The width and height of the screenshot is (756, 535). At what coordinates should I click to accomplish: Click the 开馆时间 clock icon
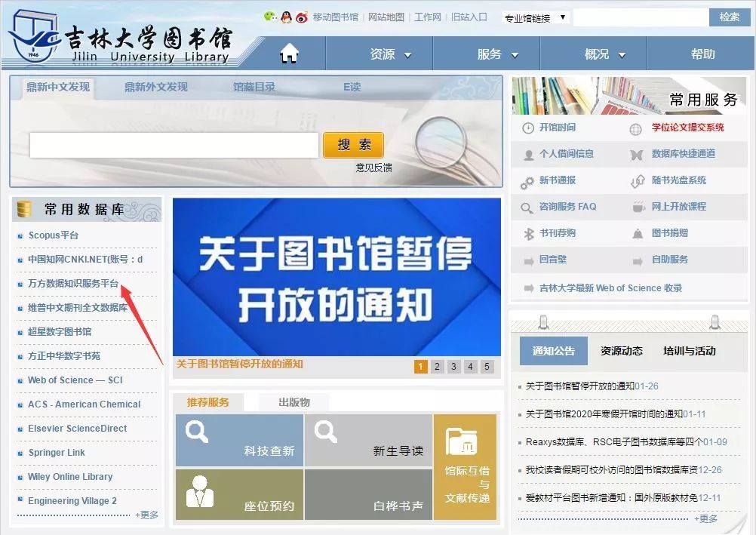point(528,128)
